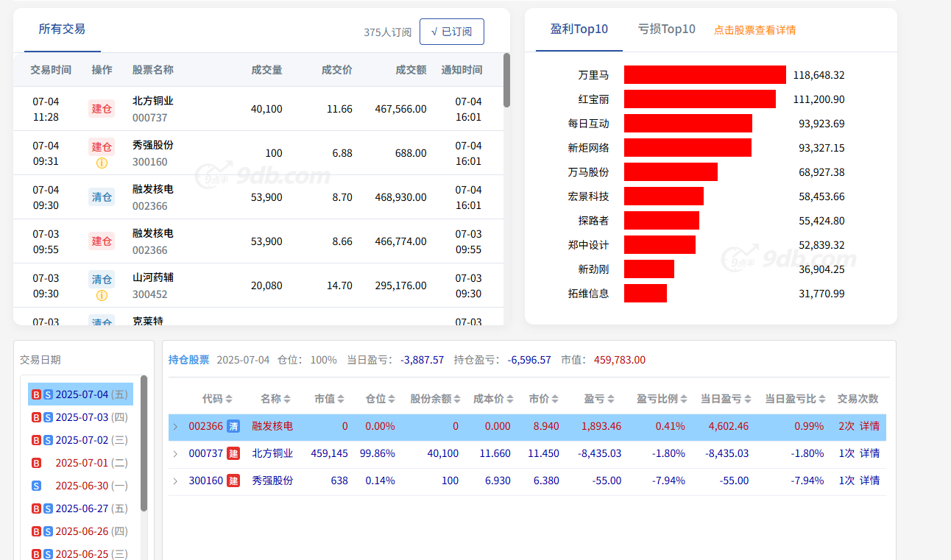
Task: Click the transaction list vertical scrollbar
Action: 506,80
